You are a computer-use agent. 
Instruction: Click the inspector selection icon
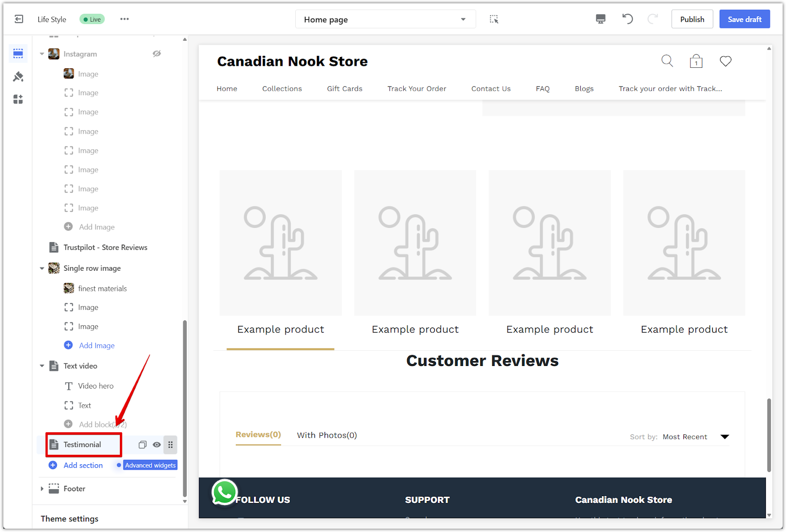(x=494, y=19)
